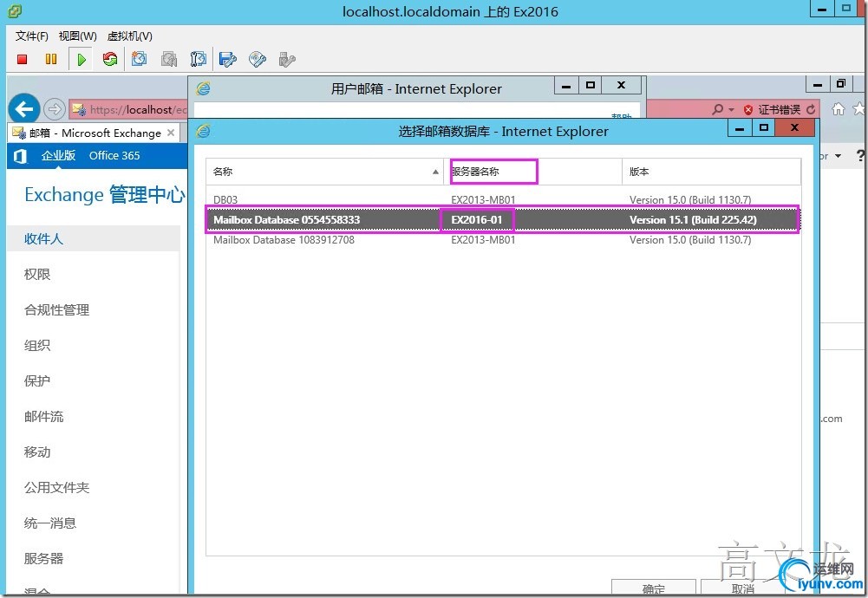
Task: Suspend the VM using the pause icon
Action: pos(51,59)
